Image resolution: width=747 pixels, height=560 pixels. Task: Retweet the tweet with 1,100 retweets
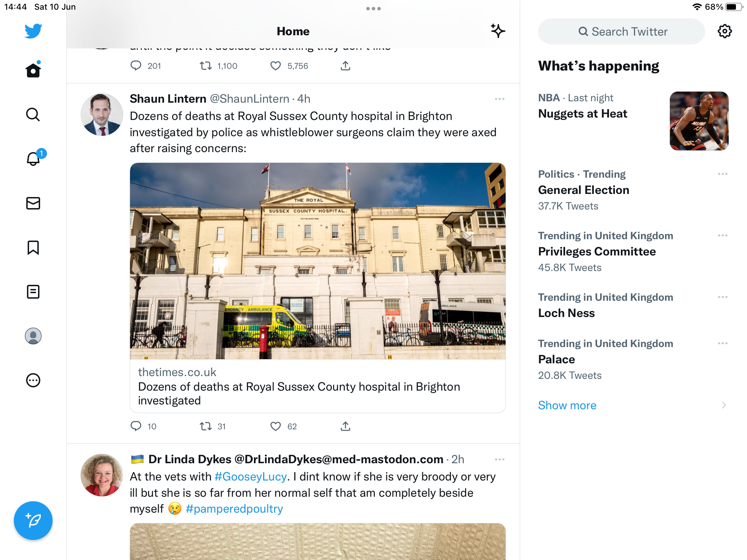coord(206,66)
